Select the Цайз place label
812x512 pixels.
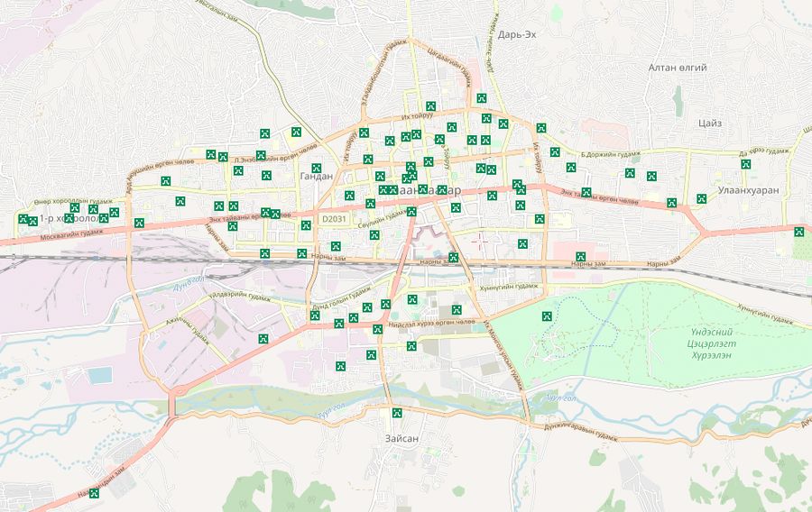click(709, 123)
